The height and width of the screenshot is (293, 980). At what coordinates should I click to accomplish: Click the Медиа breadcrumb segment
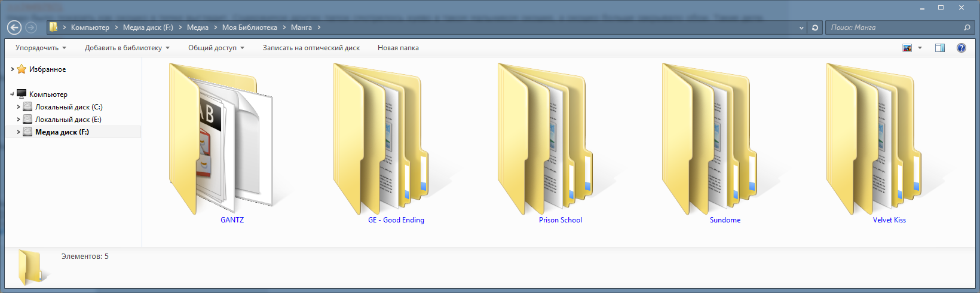point(198,28)
